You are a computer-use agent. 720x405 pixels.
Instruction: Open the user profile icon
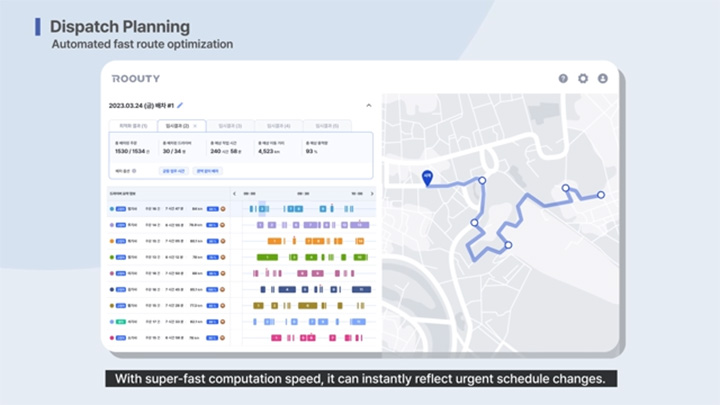[602, 78]
